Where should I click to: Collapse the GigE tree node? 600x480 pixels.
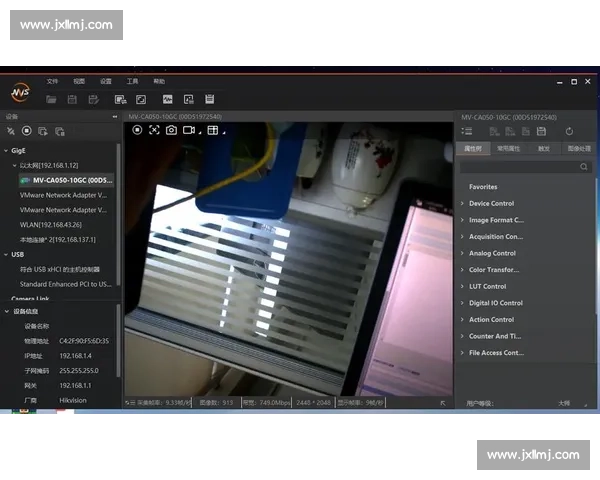pos(6,151)
